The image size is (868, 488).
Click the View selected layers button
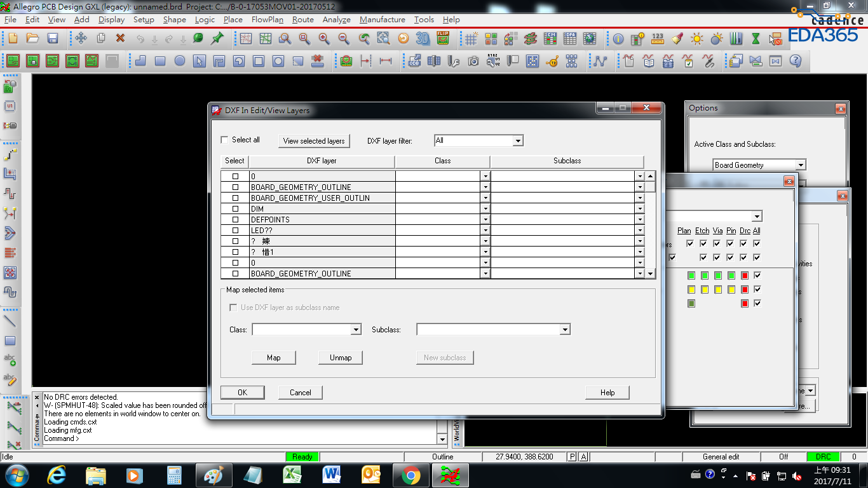pos(314,141)
